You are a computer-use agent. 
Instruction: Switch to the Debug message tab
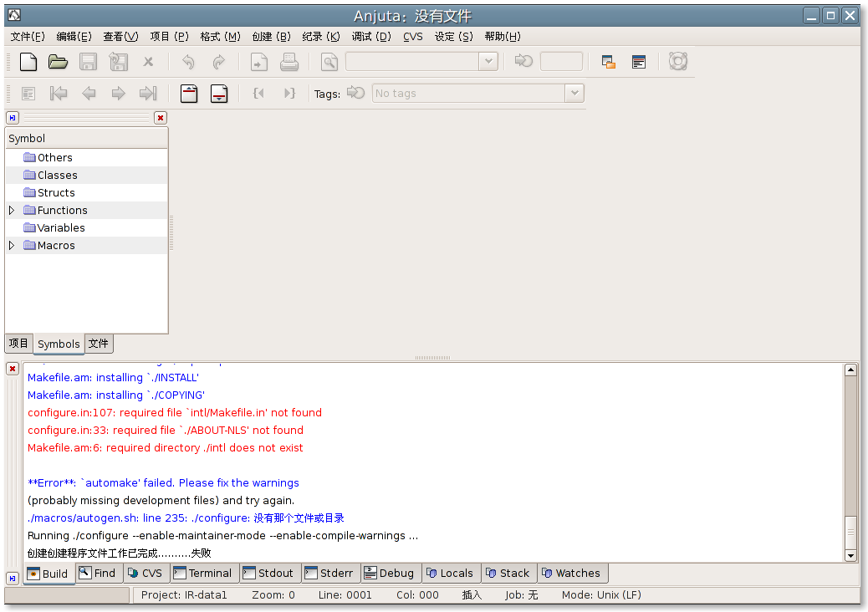[x=389, y=574]
